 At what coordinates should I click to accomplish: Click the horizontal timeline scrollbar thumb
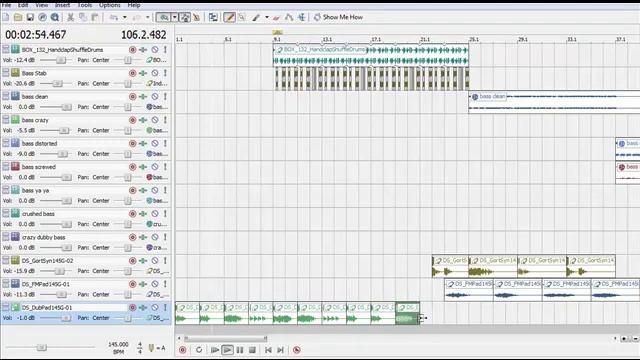pyautogui.click(x=226, y=338)
